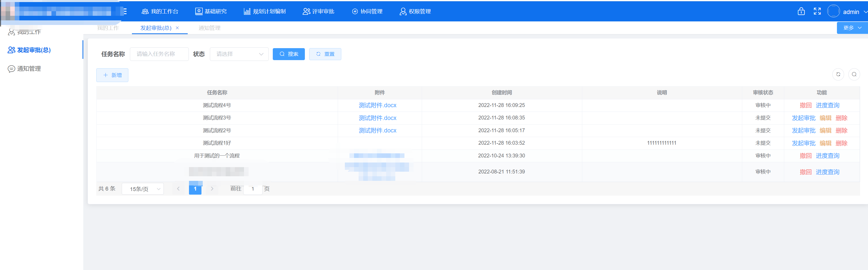
Task: Focus the 任务名称 input field
Action: (x=159, y=54)
